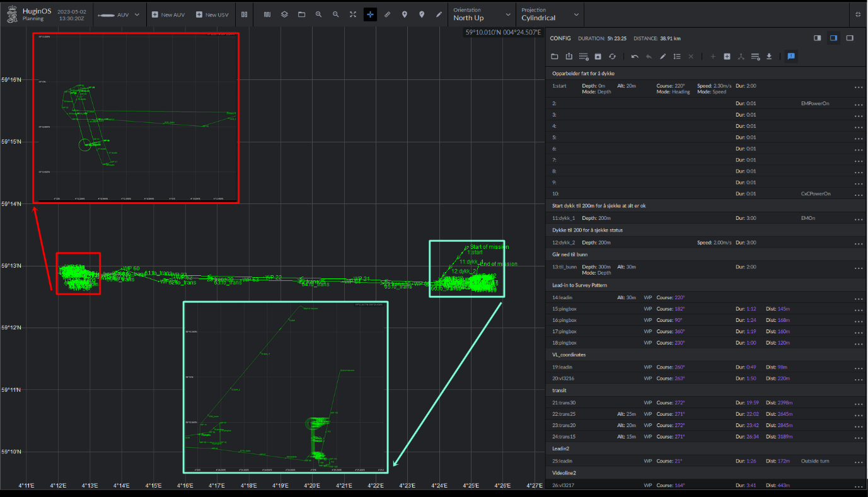
Task: Click the download mission plan icon
Action: pyautogui.click(x=769, y=56)
